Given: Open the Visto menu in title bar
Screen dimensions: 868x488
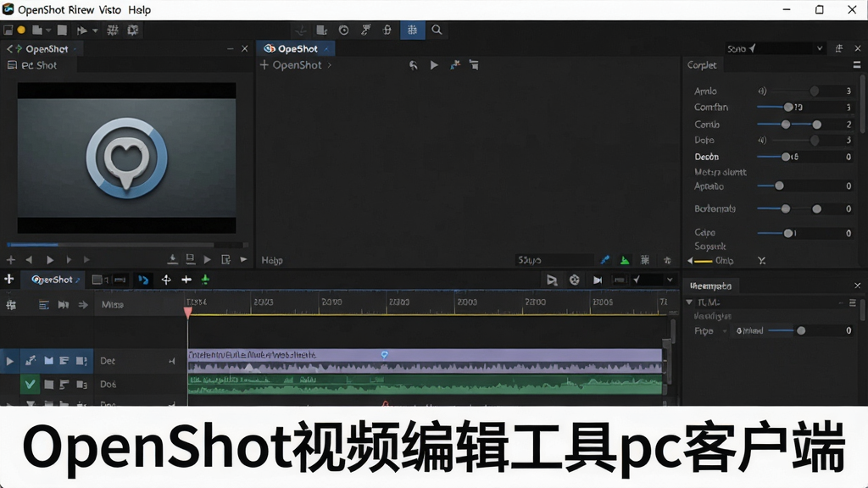Looking at the screenshot, I should (110, 10).
